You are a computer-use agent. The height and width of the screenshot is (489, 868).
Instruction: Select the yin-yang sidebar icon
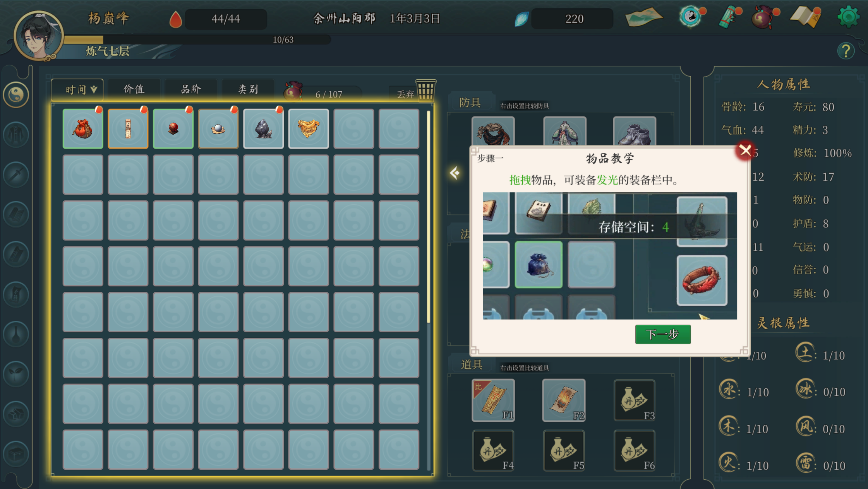pyautogui.click(x=16, y=95)
